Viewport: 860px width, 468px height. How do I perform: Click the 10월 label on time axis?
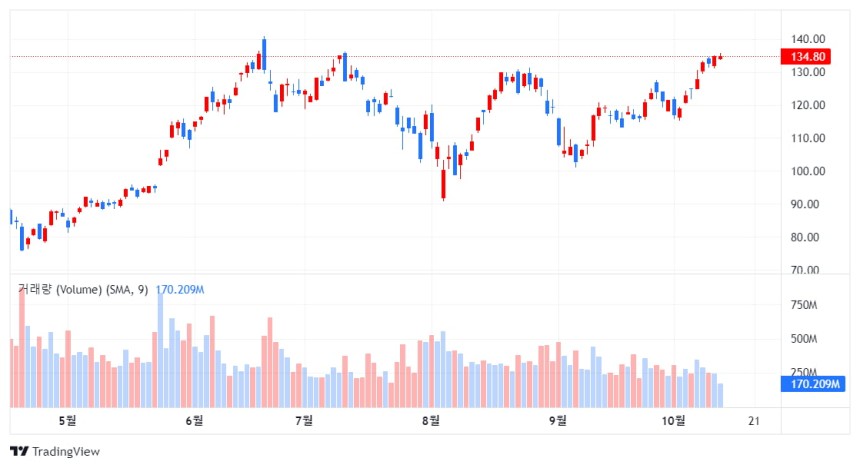(x=673, y=421)
